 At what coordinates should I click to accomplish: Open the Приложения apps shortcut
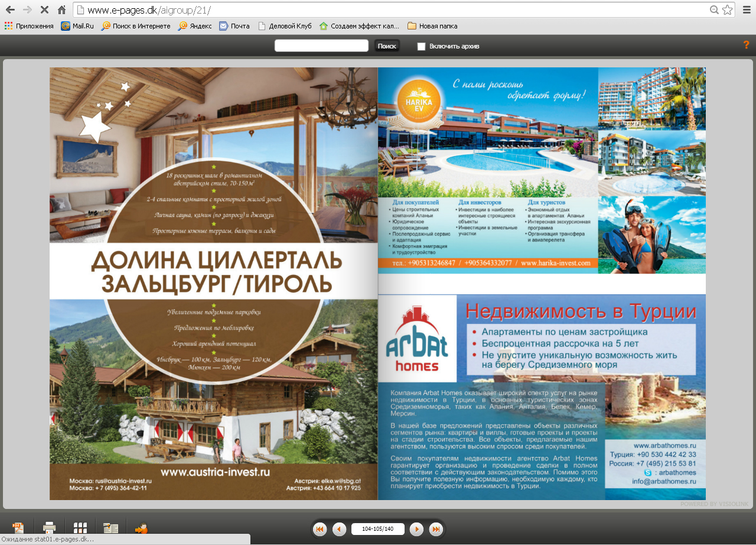click(29, 26)
